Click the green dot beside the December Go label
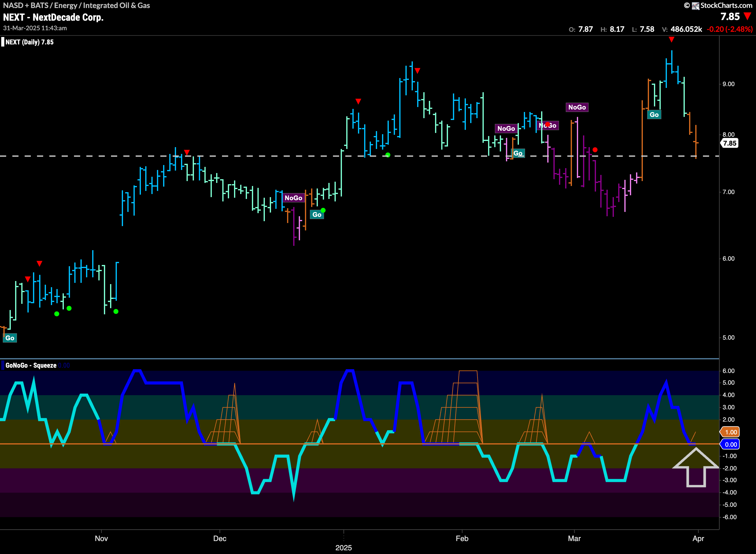Viewport: 756px width, 554px height. [x=323, y=210]
